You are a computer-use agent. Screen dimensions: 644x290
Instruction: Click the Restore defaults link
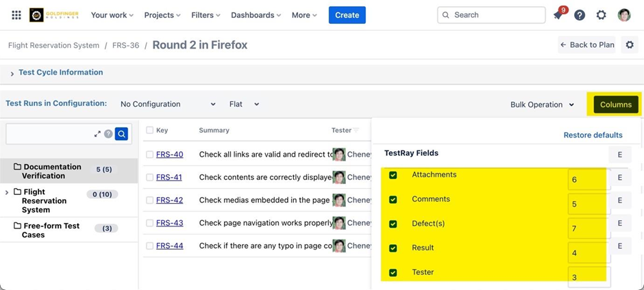point(593,135)
